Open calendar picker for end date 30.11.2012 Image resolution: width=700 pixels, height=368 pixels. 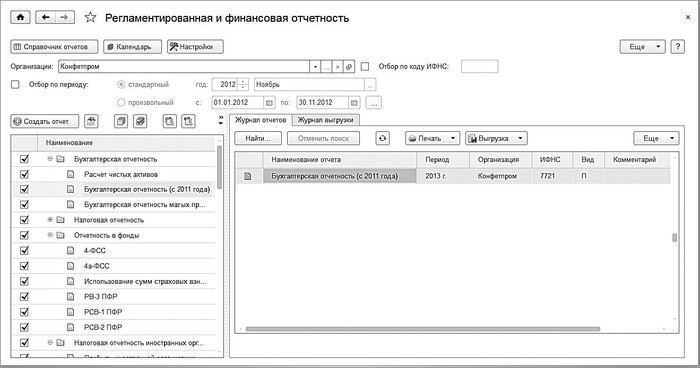tap(354, 103)
